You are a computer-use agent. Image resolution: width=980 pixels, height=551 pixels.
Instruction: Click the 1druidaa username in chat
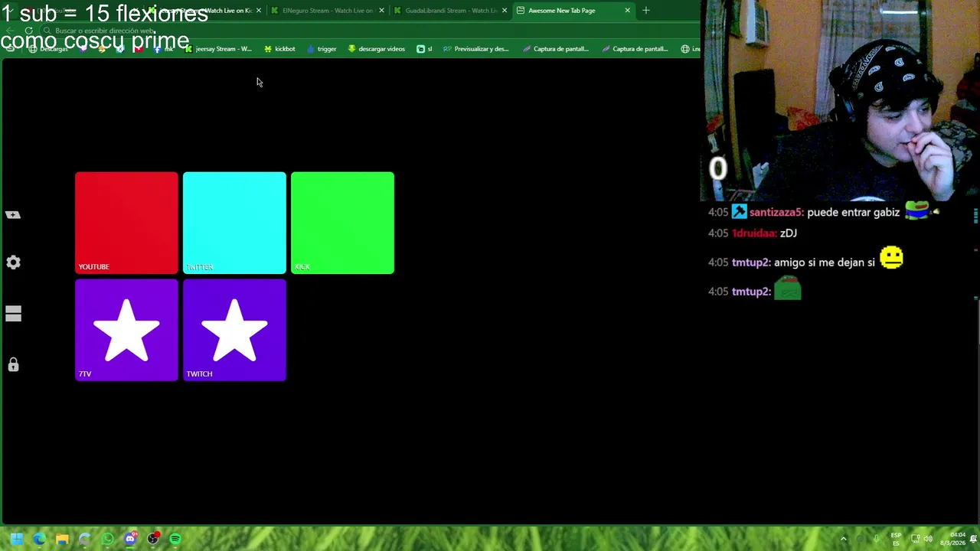click(753, 233)
